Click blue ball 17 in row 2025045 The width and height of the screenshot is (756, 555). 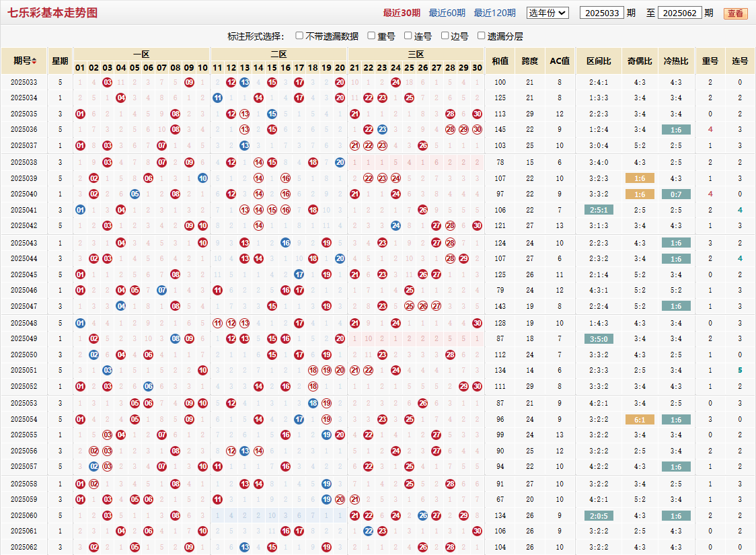(x=299, y=274)
